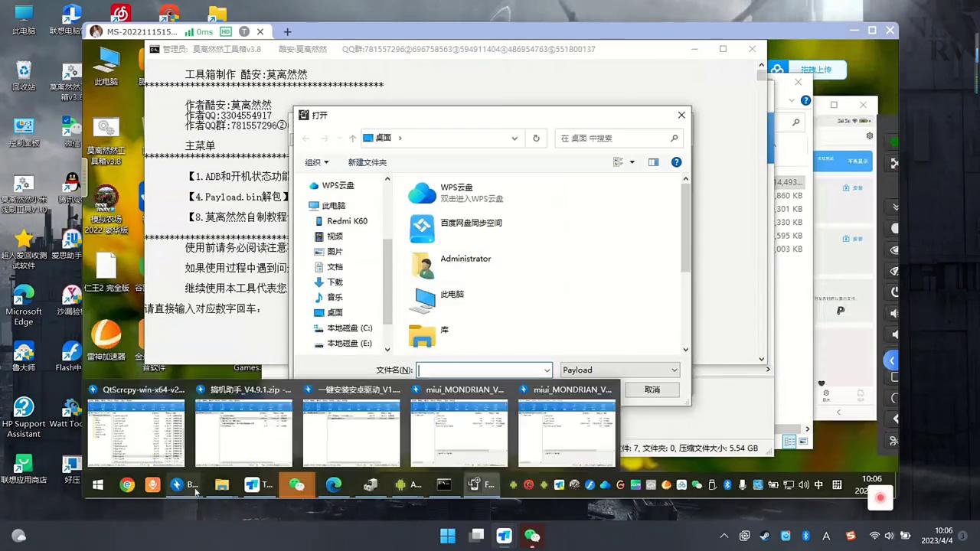Screen dimensions: 980x551
Task: Open the Microsoft Edge icon in the remote taskbar
Action: (x=334, y=484)
